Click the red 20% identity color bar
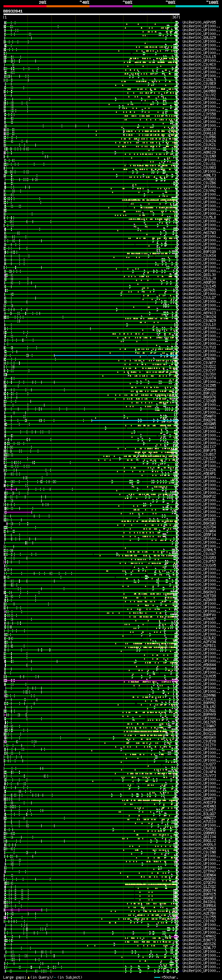222x980 pixels. (25, 6)
